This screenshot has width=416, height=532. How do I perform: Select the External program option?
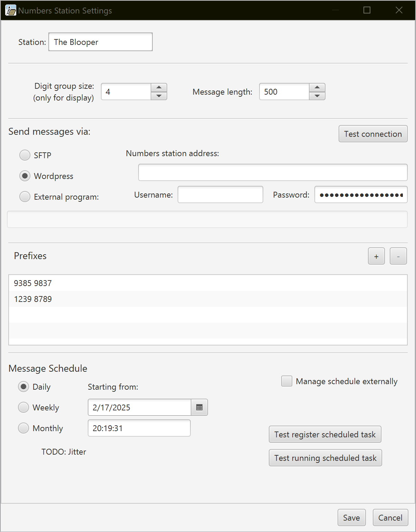(x=25, y=197)
